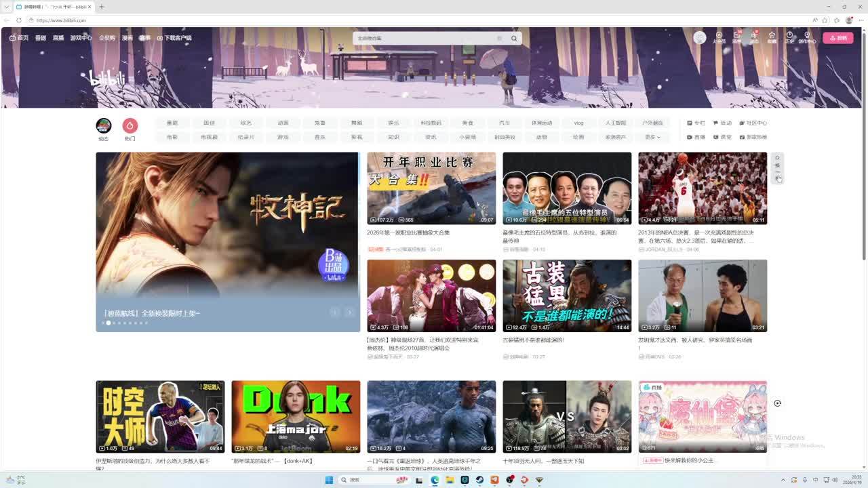
Task: Open the 收藏 favorites star icon
Action: tap(772, 37)
